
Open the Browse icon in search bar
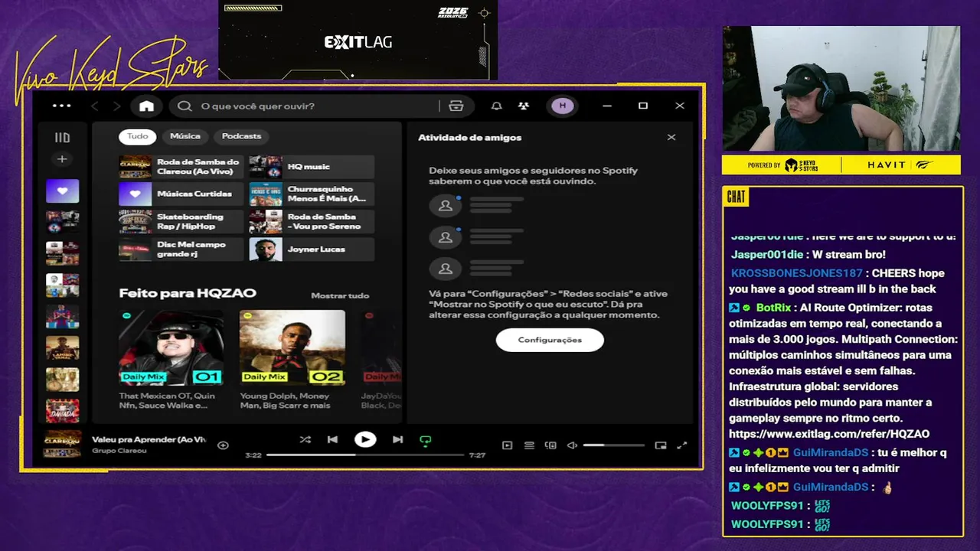point(456,106)
